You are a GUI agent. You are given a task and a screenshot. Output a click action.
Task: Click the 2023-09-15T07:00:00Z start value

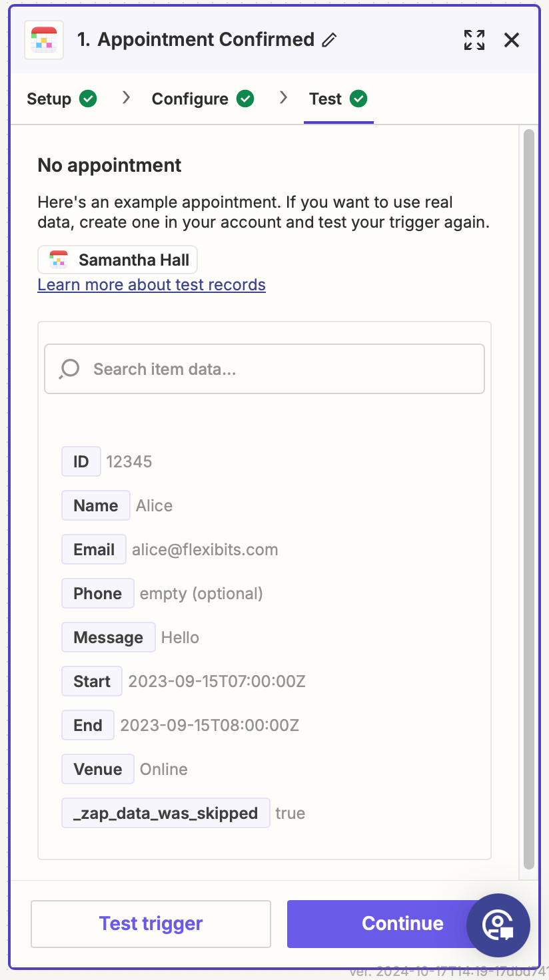[x=217, y=681]
